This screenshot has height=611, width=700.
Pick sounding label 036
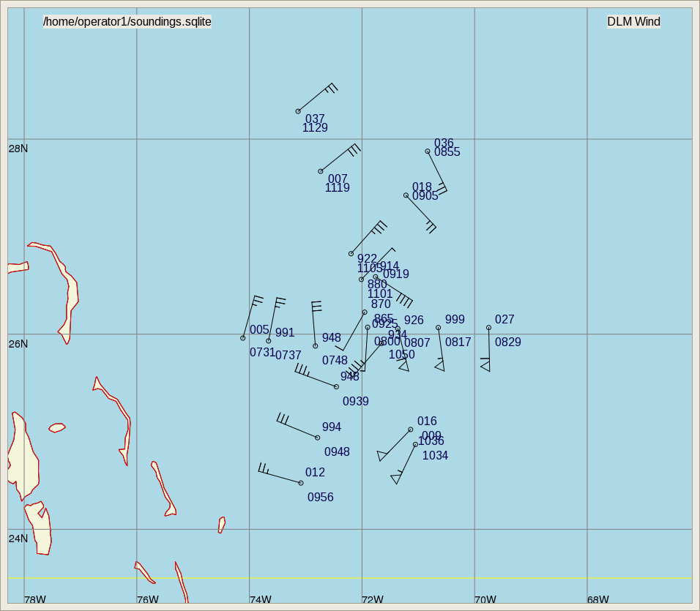[x=444, y=143]
